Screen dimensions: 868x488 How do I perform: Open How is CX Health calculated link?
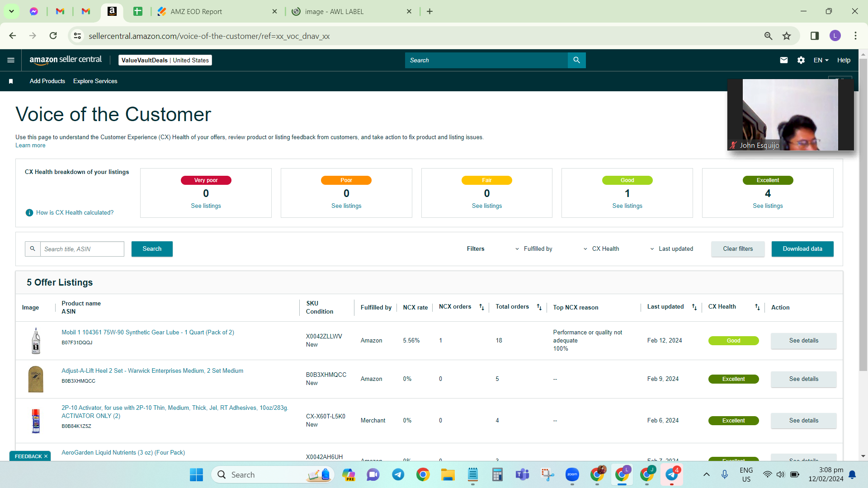[x=75, y=213]
